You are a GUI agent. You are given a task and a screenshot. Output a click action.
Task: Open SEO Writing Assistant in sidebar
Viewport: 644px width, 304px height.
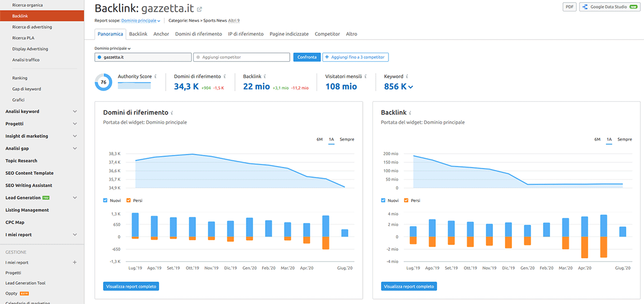point(30,186)
